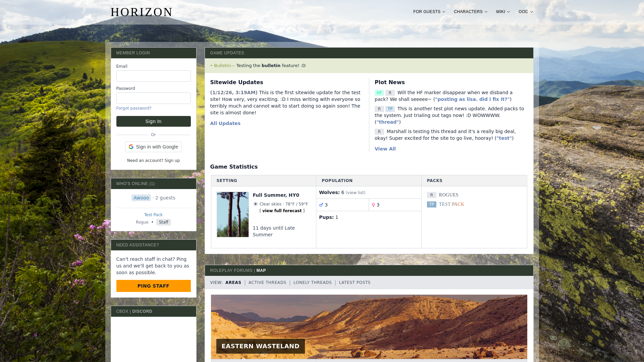The height and width of the screenshot is (362, 644).
Task: Click the HF tag in Plot News
Action: pos(379,93)
